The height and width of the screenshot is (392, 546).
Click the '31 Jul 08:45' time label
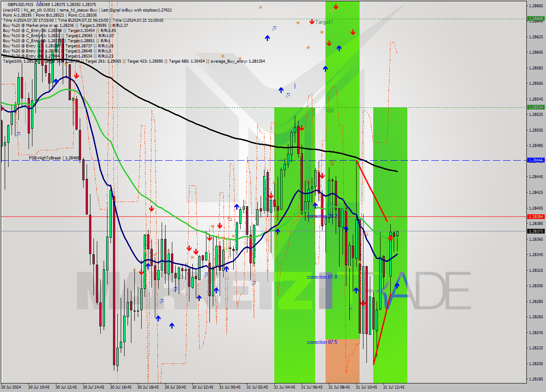tap(339, 387)
